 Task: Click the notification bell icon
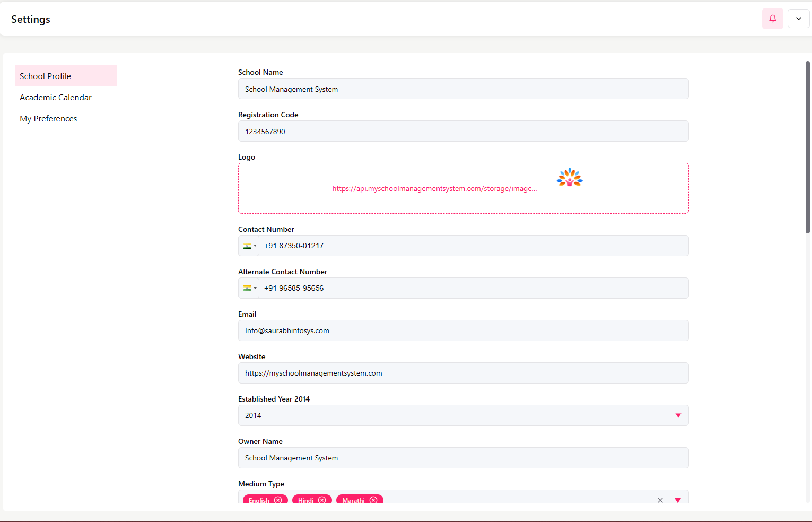772,19
